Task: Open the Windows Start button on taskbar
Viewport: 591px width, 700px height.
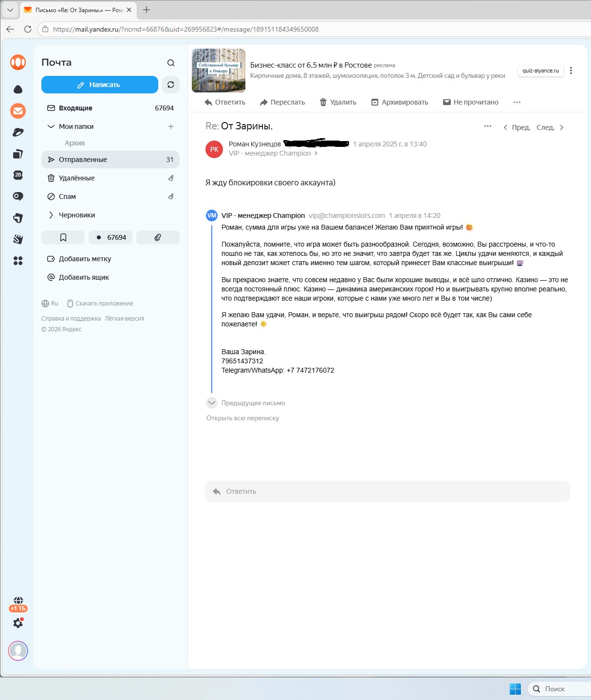Action: [515, 689]
